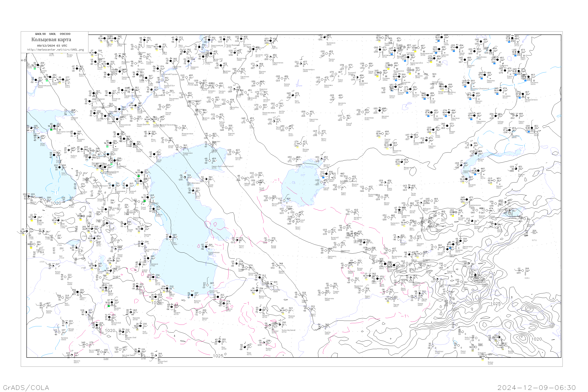Click the 09/12/2024 03 UTC date text
The height and width of the screenshot is (392, 588).
(52, 46)
